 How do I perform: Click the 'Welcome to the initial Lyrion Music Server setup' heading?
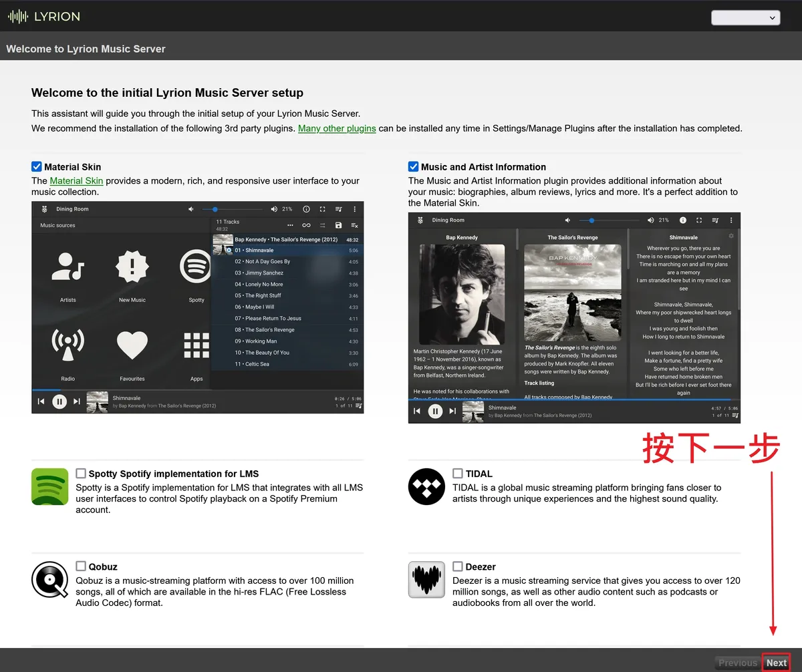[x=167, y=93]
